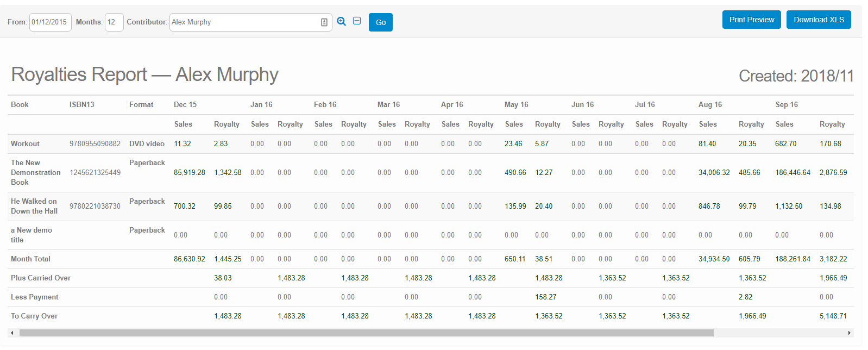Click the To Carry Over row label

pyautogui.click(x=34, y=316)
